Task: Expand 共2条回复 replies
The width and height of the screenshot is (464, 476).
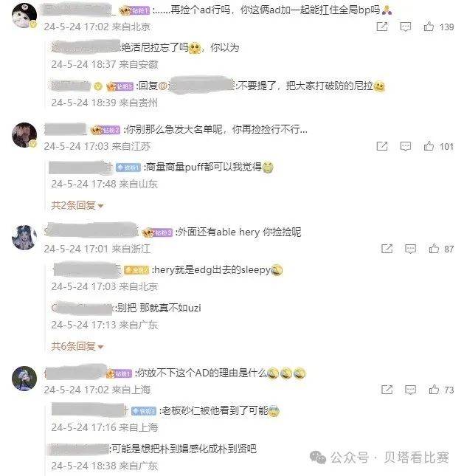Action: tap(77, 205)
